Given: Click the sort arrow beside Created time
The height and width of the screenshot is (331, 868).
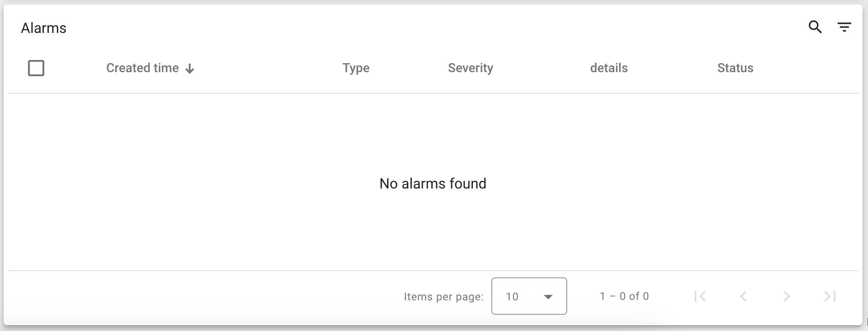Looking at the screenshot, I should click(x=190, y=69).
